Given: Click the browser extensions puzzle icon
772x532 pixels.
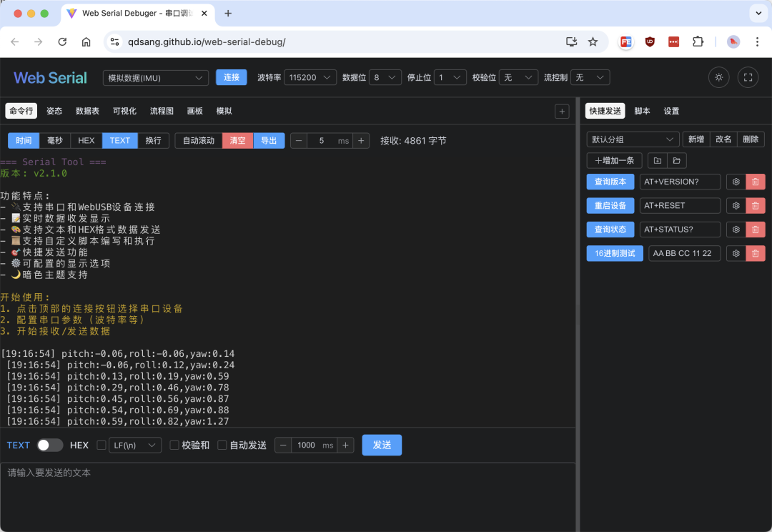Looking at the screenshot, I should pos(698,42).
